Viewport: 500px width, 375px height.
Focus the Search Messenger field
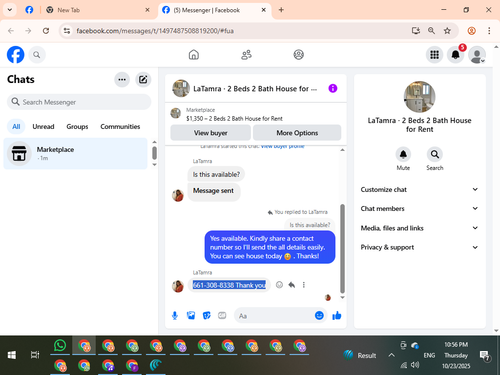79,102
